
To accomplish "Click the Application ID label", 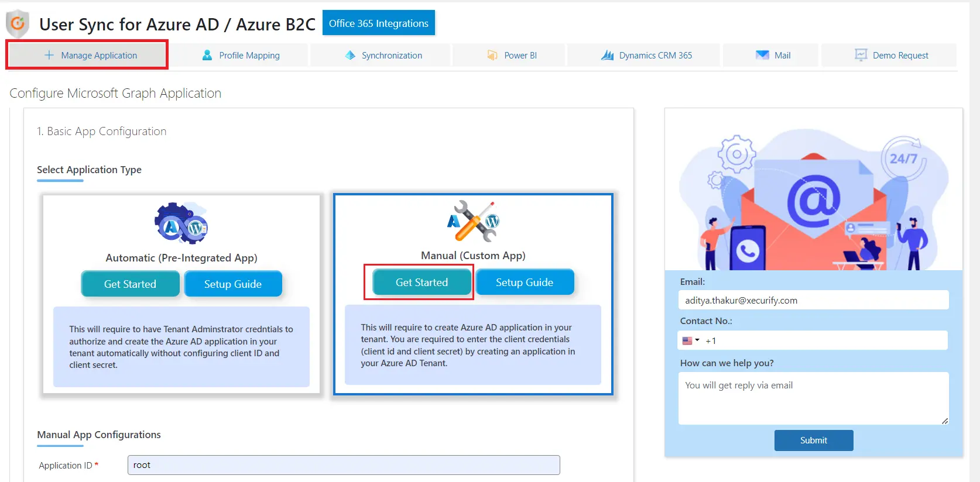I will (66, 466).
